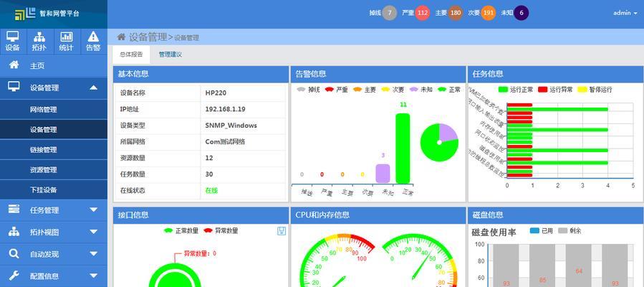The image size is (644, 287).
Task: Click the 掉线 alarm count badge 7
Action: [390, 13]
